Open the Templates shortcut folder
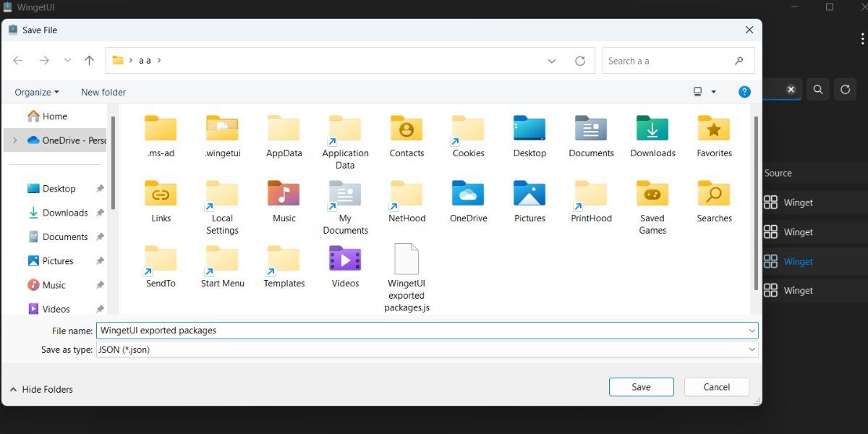The height and width of the screenshot is (434, 868). click(284, 267)
